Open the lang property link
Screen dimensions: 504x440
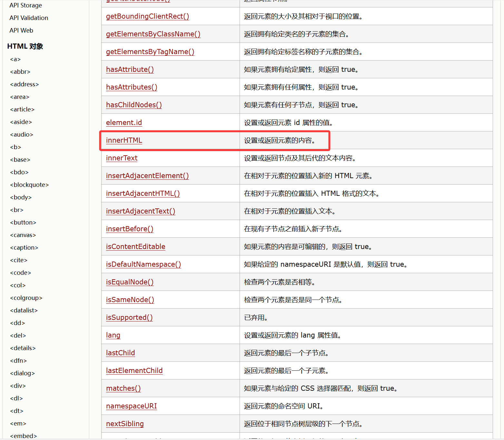click(x=113, y=335)
